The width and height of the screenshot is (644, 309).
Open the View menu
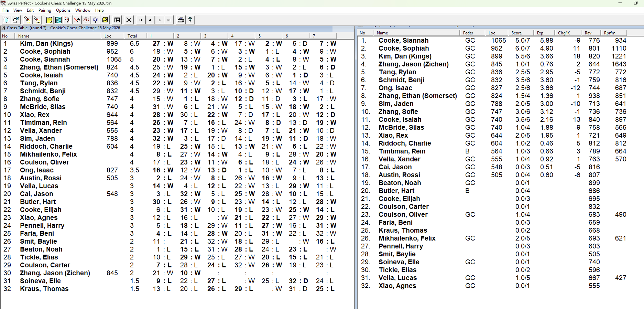[18, 10]
